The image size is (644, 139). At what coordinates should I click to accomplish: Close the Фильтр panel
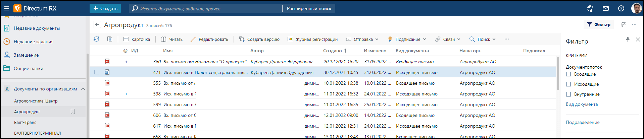coord(638,40)
